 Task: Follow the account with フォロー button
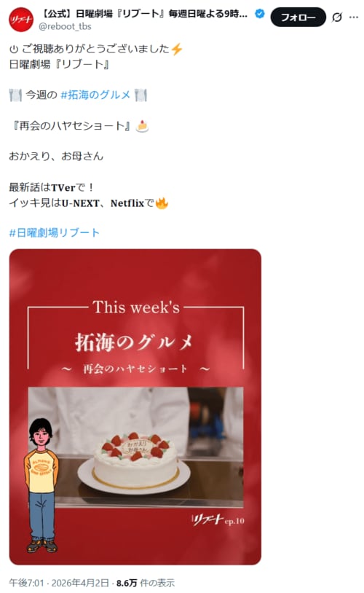click(x=298, y=17)
